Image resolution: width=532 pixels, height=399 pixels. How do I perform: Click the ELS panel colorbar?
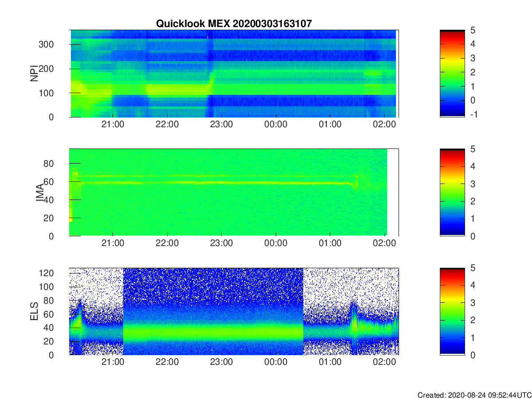[x=452, y=311]
